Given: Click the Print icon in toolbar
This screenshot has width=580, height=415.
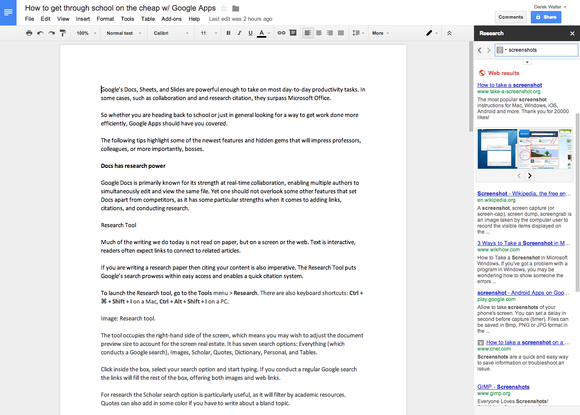Looking at the screenshot, I should [29, 33].
